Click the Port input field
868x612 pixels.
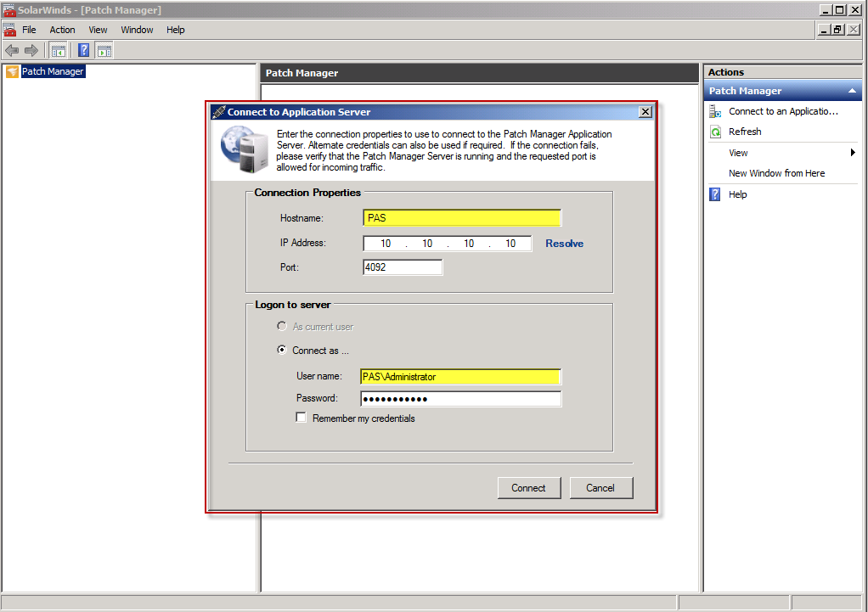(x=403, y=267)
